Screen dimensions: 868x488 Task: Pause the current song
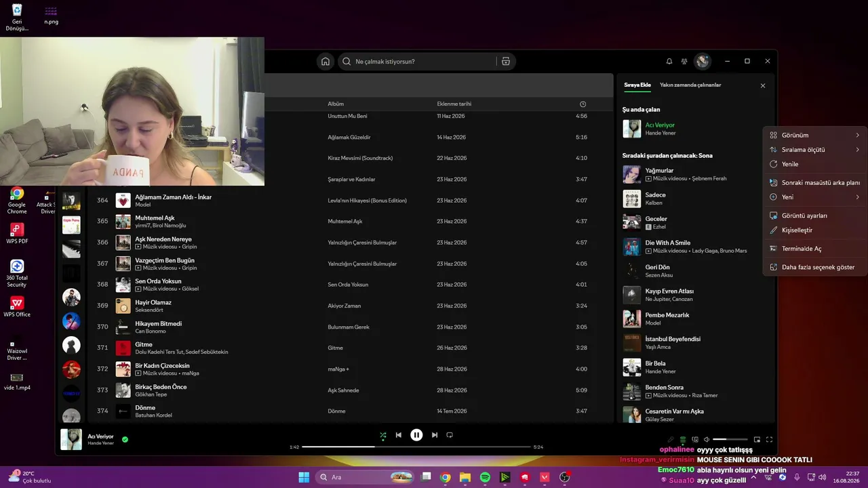tap(416, 435)
